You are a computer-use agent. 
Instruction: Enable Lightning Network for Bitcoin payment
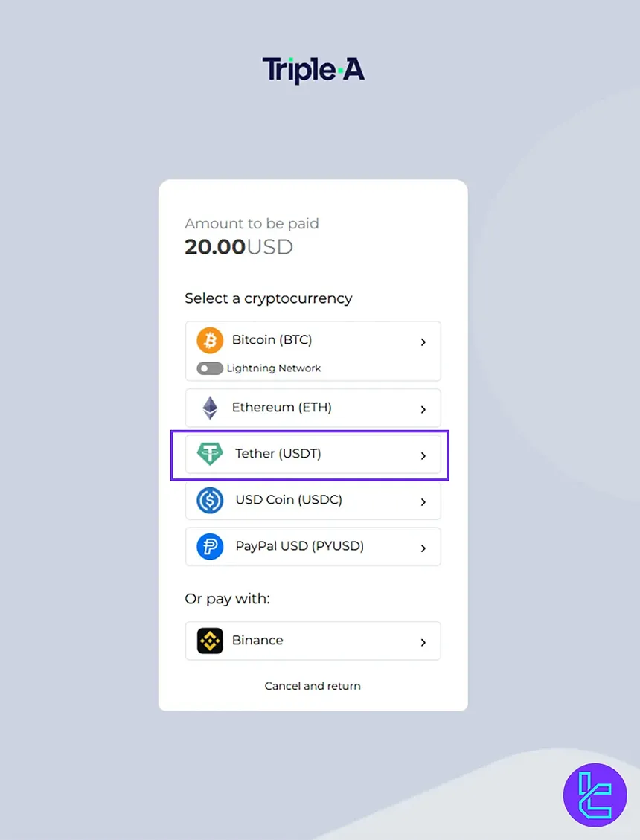209,368
